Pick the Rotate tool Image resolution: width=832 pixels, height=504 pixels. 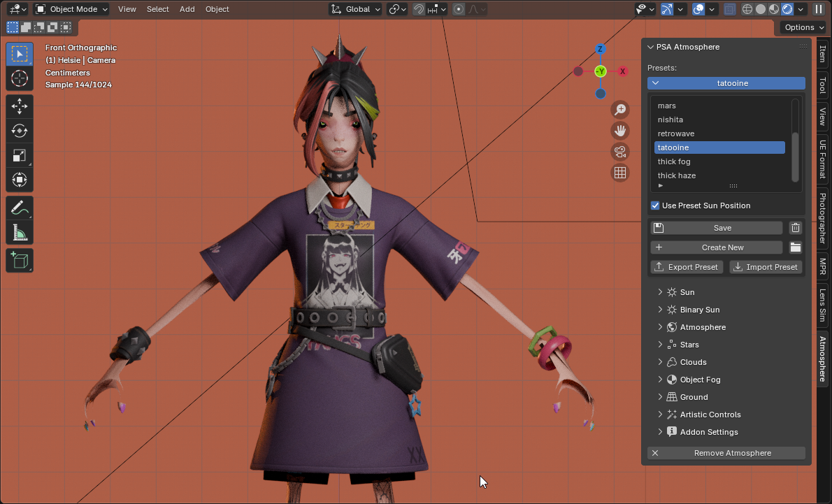click(20, 131)
